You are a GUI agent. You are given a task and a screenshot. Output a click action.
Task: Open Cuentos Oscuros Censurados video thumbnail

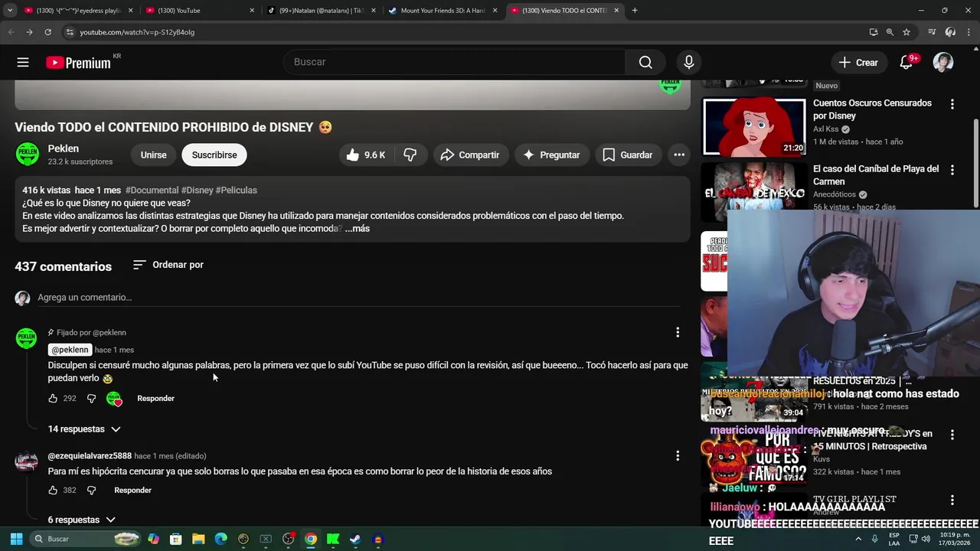(x=755, y=127)
